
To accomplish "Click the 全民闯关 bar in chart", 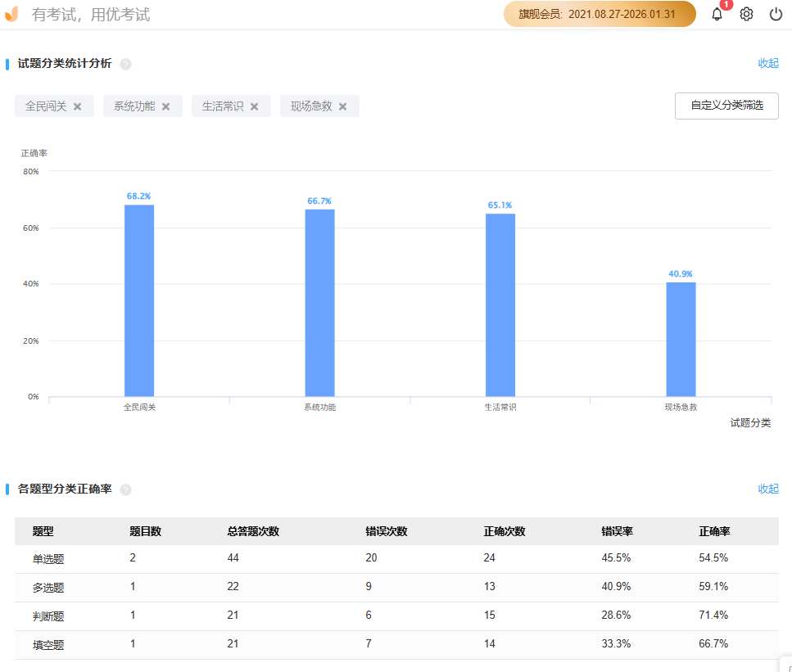I will [x=139, y=300].
